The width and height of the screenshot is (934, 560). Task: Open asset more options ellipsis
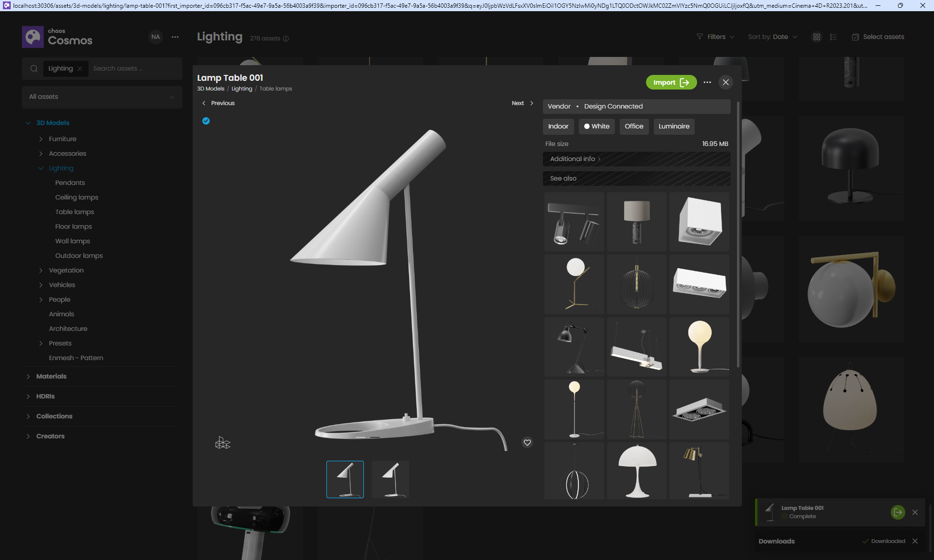click(707, 82)
